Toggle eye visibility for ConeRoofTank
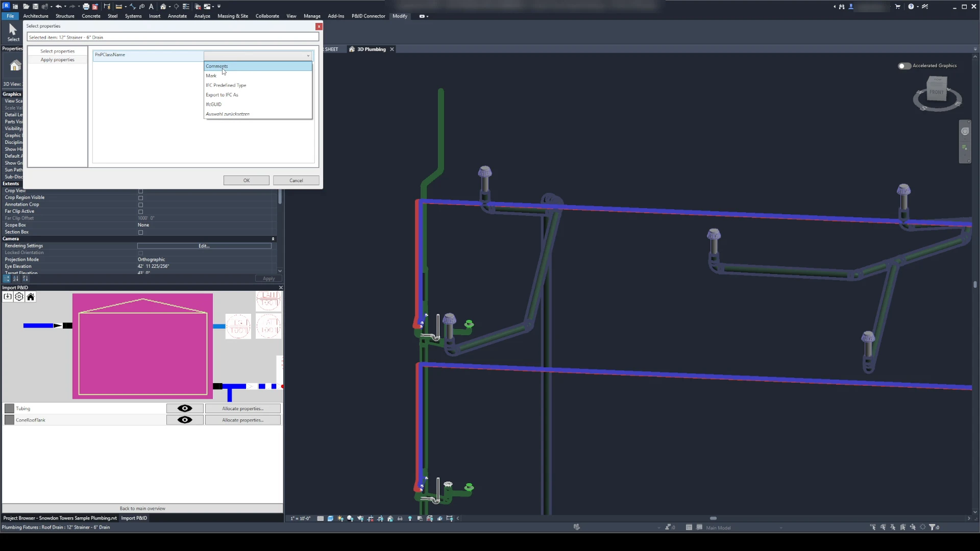 click(185, 420)
